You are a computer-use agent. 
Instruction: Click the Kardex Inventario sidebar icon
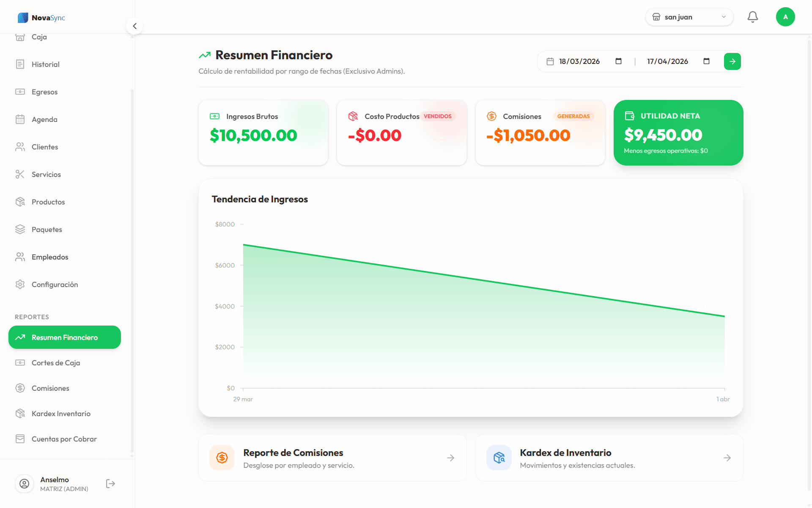20,414
